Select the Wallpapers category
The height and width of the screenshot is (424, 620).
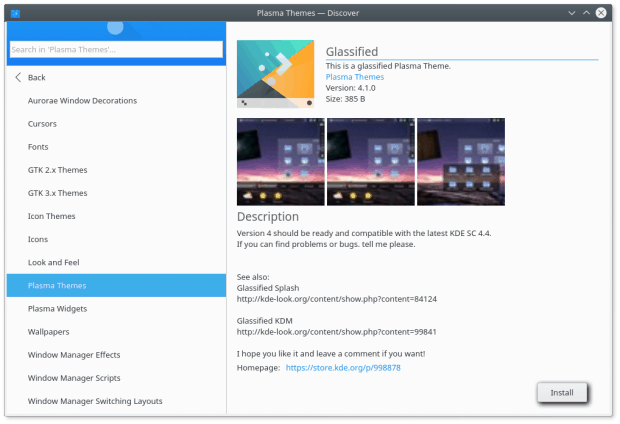point(49,331)
